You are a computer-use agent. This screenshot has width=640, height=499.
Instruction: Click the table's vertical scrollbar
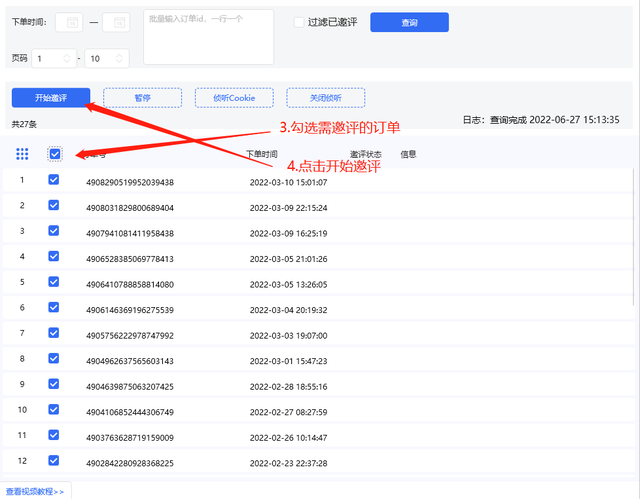(x=634, y=237)
